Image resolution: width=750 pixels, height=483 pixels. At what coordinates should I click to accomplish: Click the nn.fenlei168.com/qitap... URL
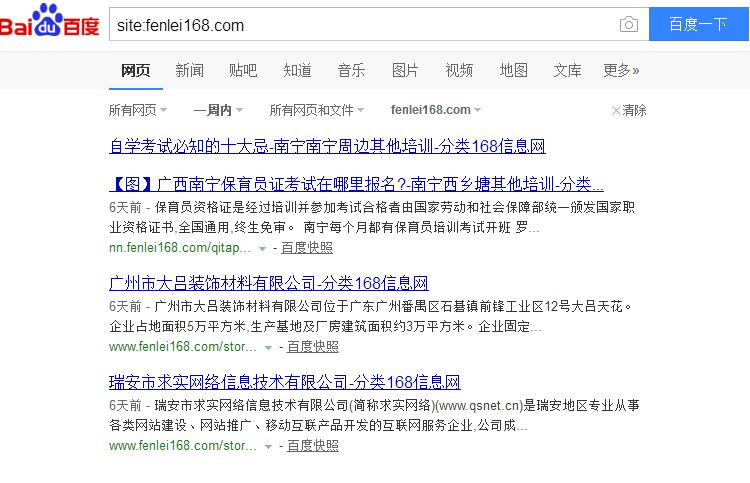coord(180,248)
